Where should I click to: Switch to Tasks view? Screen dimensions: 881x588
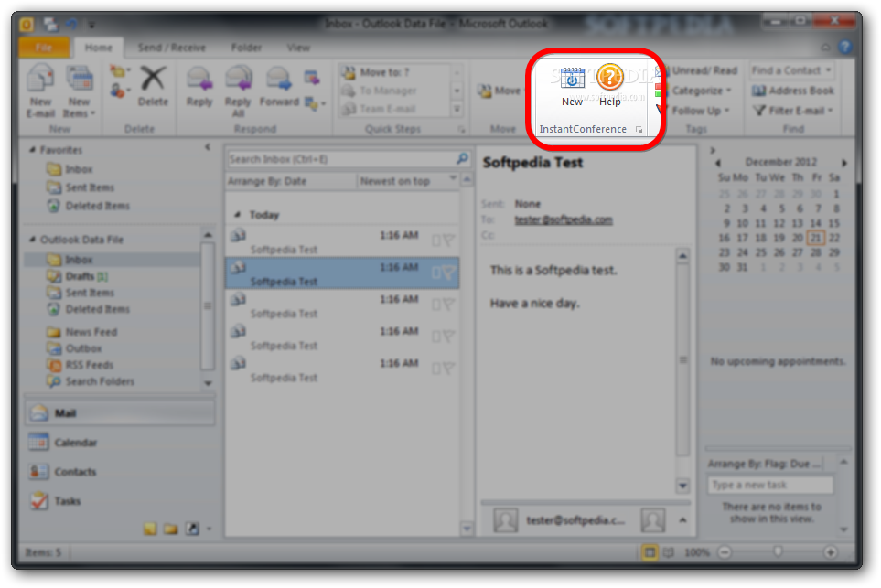point(120,501)
